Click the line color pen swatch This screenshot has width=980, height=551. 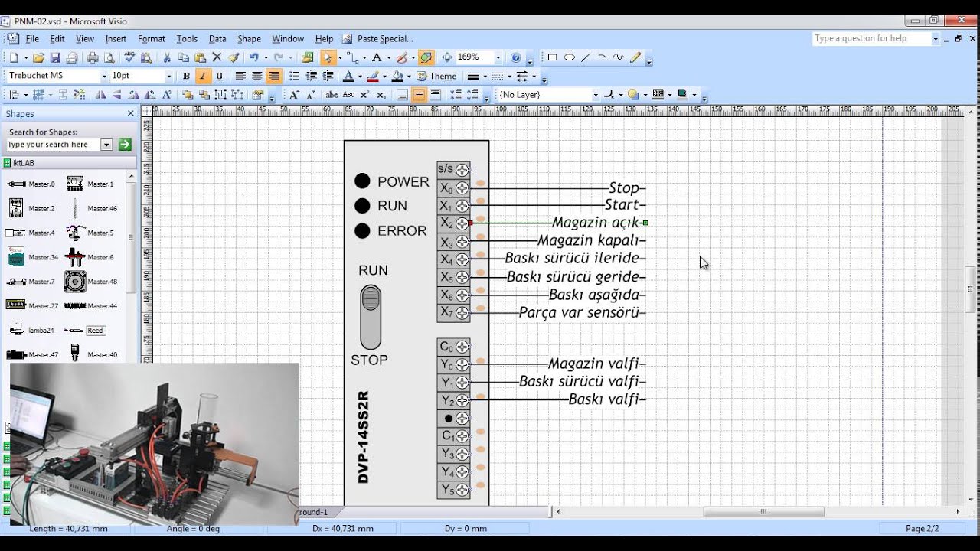click(372, 77)
